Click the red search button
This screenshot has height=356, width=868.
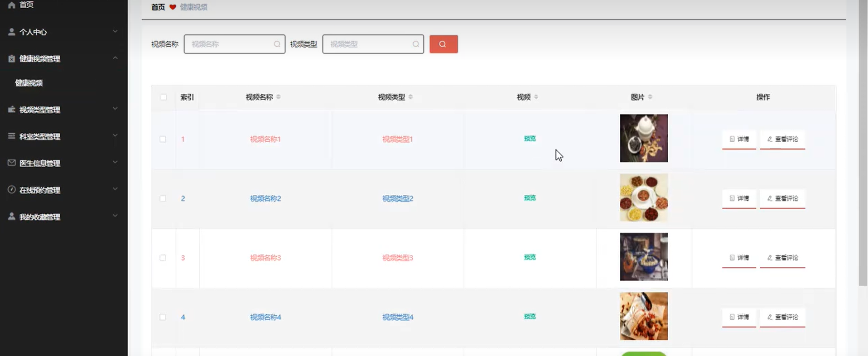click(x=444, y=44)
